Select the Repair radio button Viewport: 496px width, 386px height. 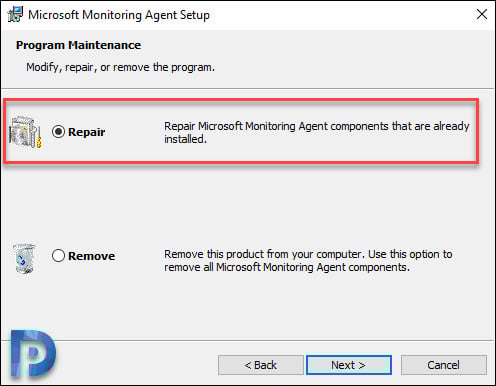tap(58, 132)
